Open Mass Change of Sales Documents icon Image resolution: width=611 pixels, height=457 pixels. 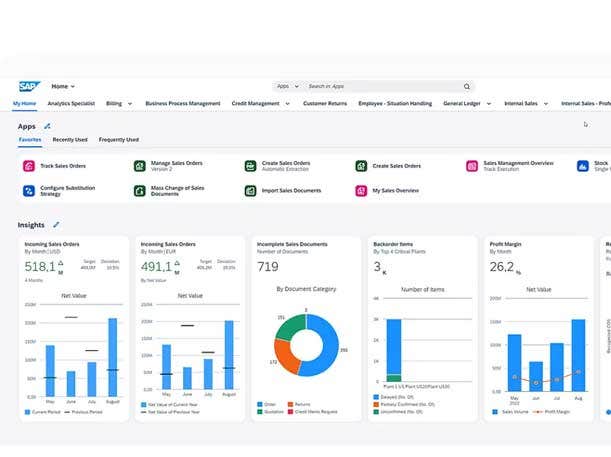pos(140,190)
